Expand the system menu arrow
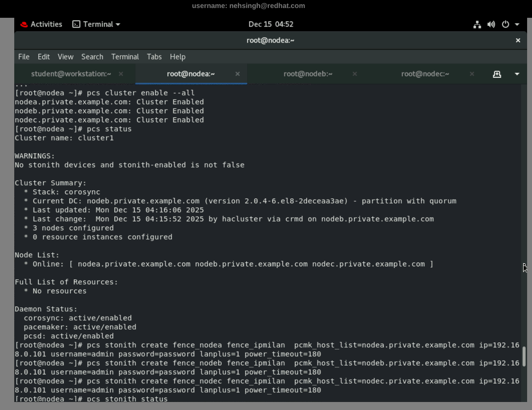Screen dimensions: 532x410 point(517,24)
